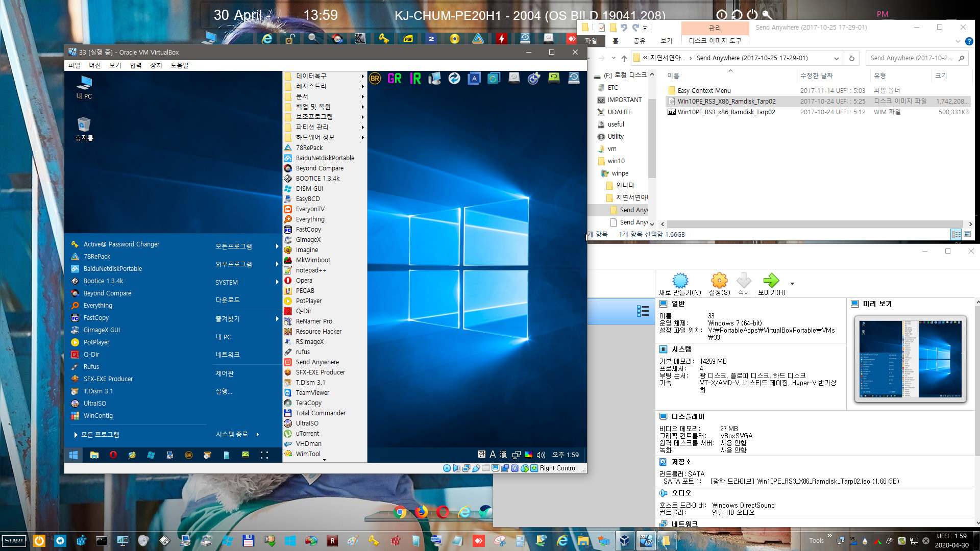980x551 pixels.
Task: Expand the 시스템 종료 shutdown options
Action: click(237, 434)
